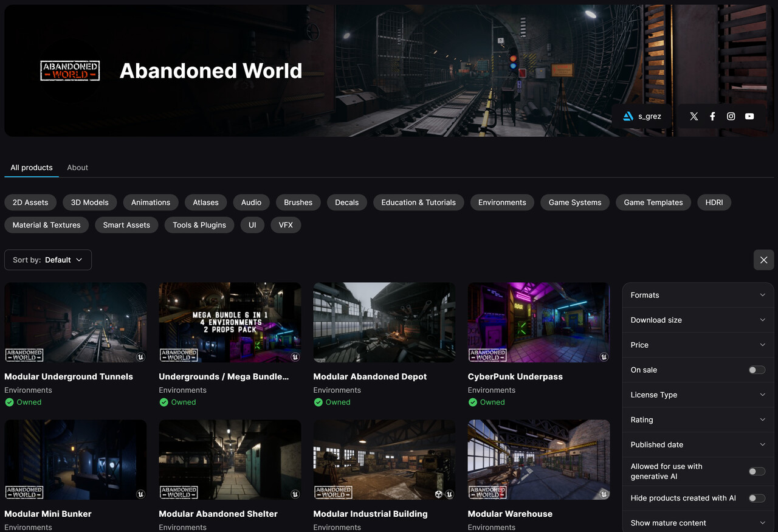Open the Modular Abandoned Depot thumbnail
The image size is (778, 532).
pyautogui.click(x=384, y=322)
